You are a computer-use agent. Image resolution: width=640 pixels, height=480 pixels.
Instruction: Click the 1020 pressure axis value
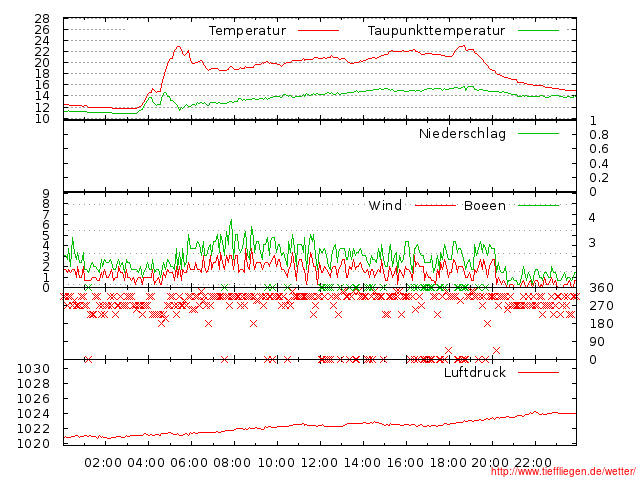pos(33,444)
